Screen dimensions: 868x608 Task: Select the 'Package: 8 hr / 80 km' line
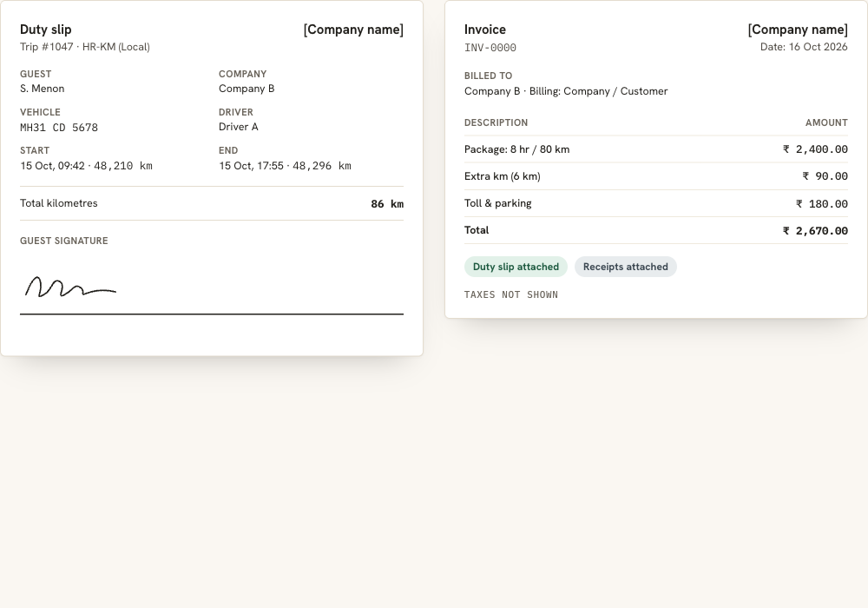click(516, 149)
